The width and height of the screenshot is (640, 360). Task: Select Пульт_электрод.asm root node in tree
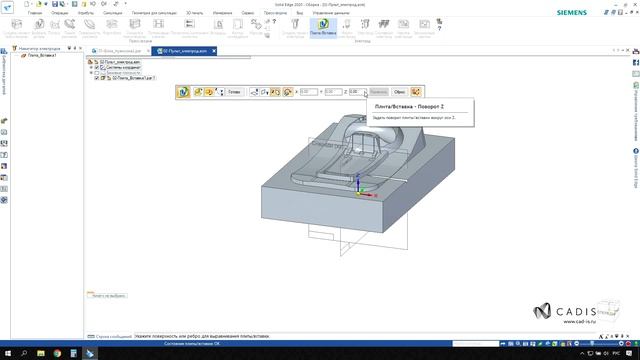(x=120, y=62)
